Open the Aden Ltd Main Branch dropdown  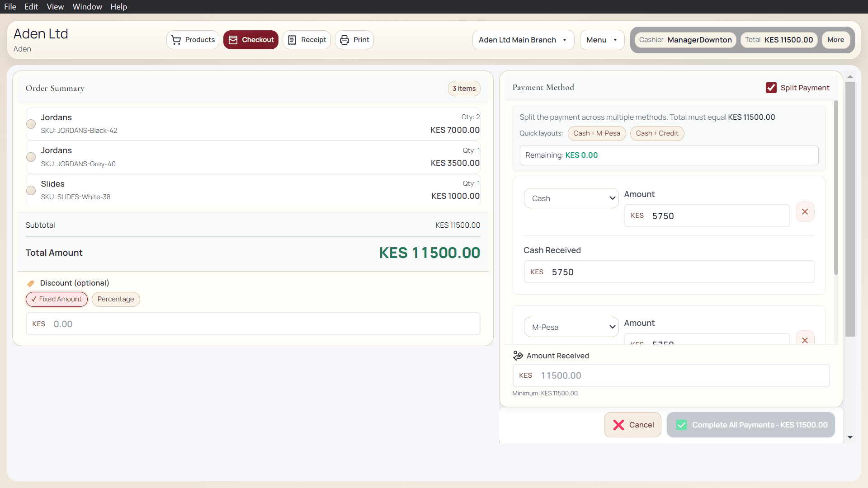[x=523, y=40]
